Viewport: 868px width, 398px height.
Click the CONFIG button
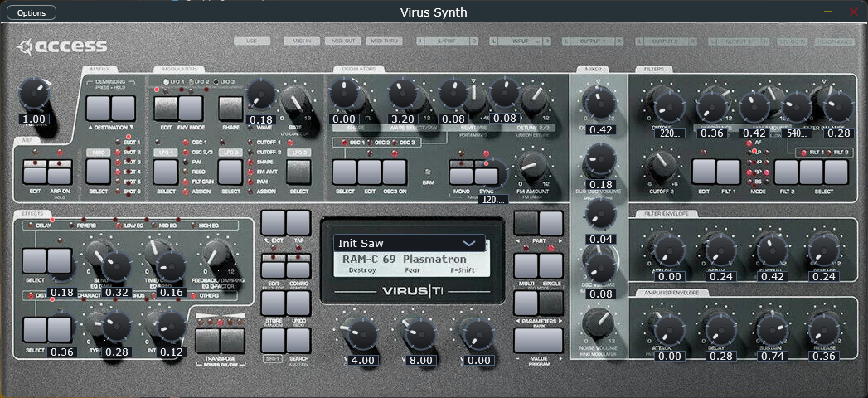tap(298, 266)
